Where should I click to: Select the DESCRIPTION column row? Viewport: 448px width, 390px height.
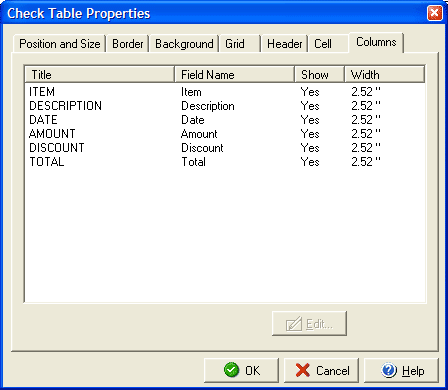tap(225, 106)
